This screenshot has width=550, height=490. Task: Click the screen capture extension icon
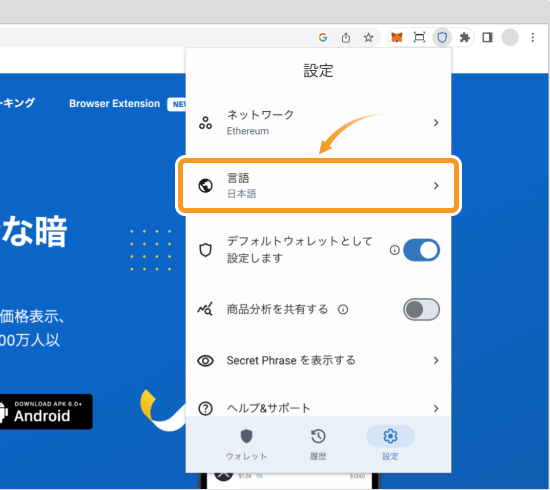[420, 37]
